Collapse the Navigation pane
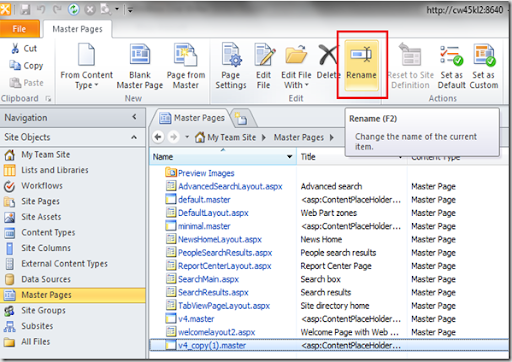512x362 pixels. [134, 117]
